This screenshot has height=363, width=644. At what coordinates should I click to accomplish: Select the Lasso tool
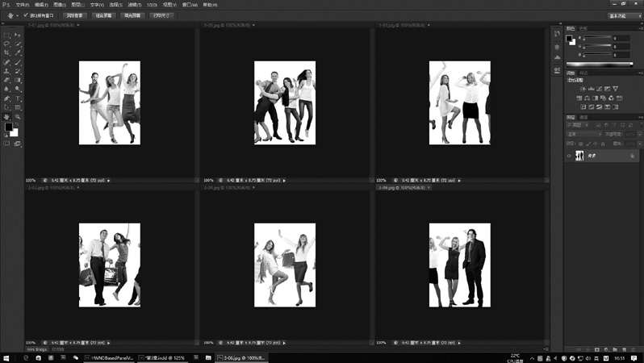coord(7,44)
